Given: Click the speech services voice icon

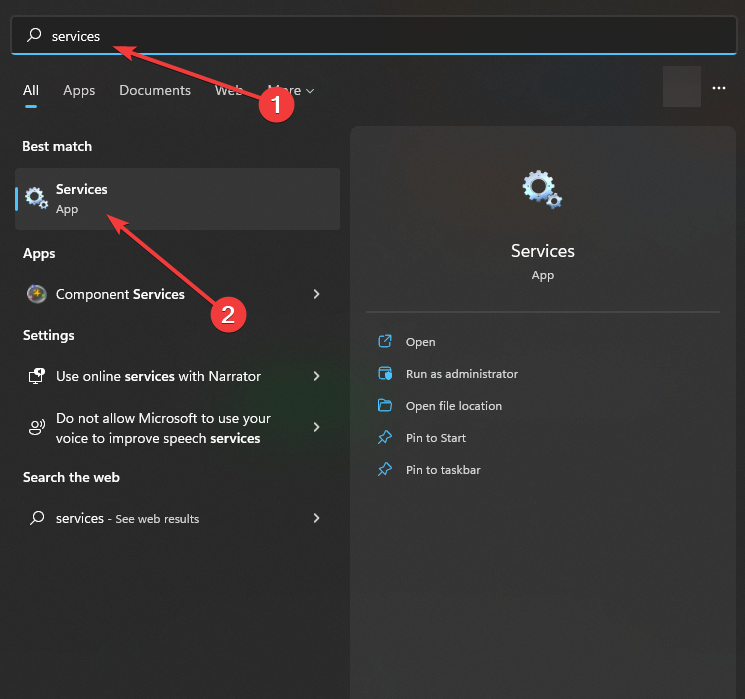Looking at the screenshot, I should click(37, 428).
